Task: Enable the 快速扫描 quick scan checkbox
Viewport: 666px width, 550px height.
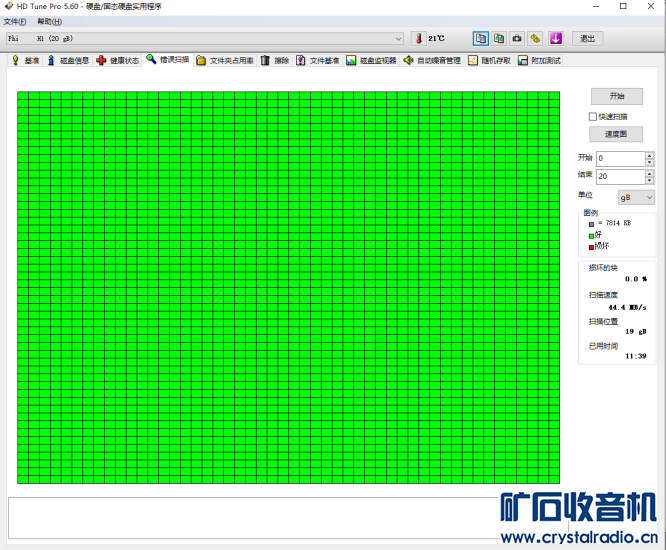Action: 593,116
